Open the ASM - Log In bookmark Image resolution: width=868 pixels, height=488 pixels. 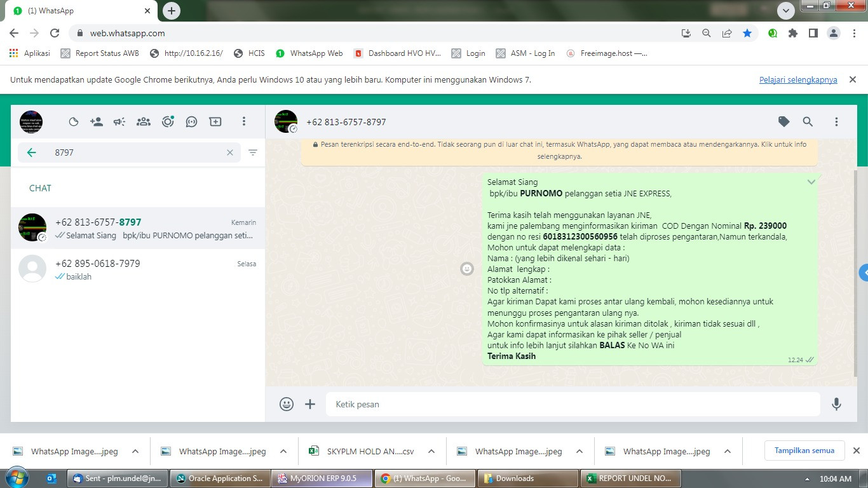click(526, 53)
